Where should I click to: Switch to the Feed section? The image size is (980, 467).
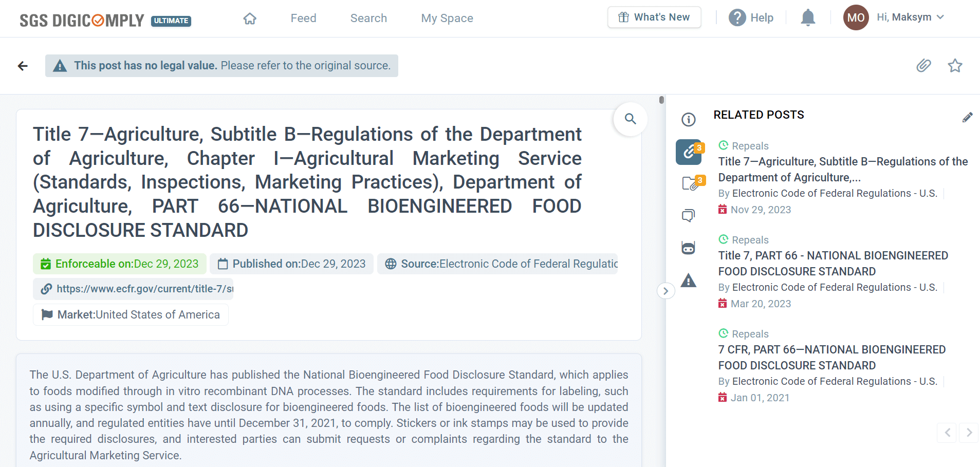point(303,18)
